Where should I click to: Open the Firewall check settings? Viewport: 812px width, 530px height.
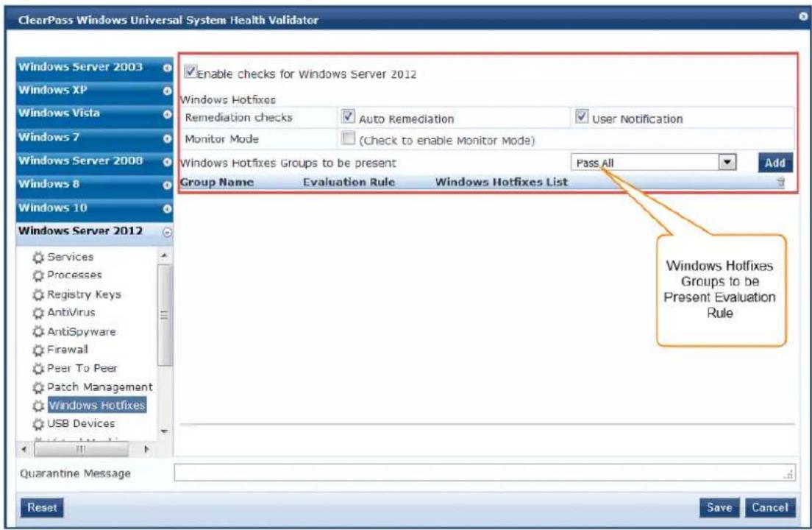pyautogui.click(x=68, y=350)
